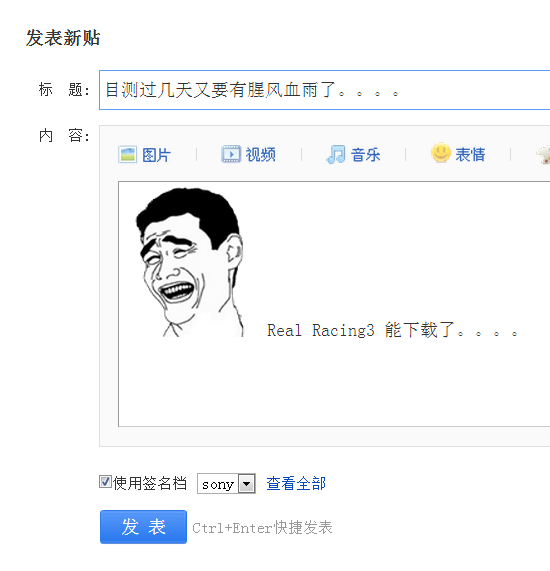This screenshot has height=571, width=550.
Task: Click empty space in content editor
Action: coord(334,386)
